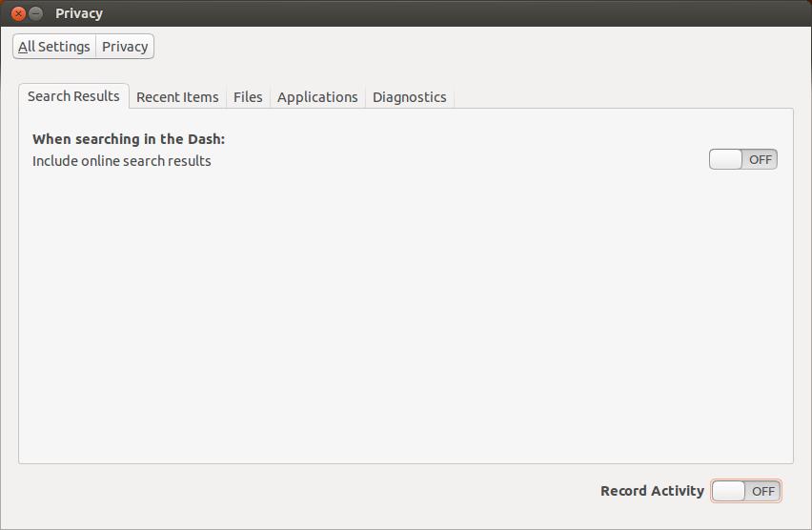812x530 pixels.
Task: Click the Privacy title in the title bar
Action: [x=79, y=13]
